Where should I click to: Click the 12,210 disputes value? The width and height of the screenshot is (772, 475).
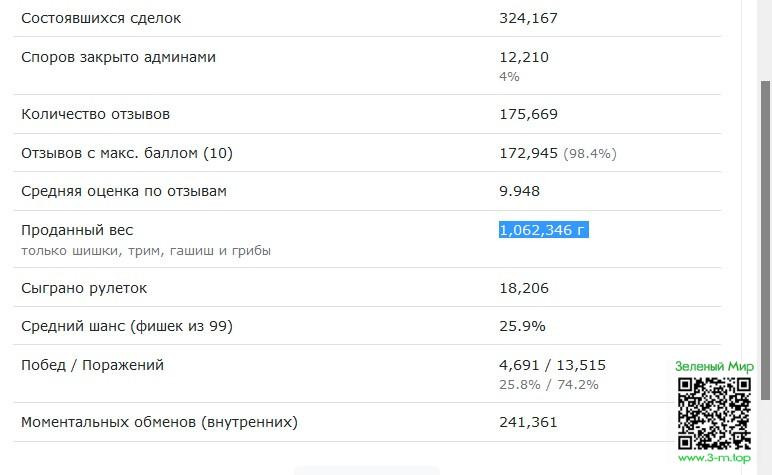pyautogui.click(x=524, y=57)
